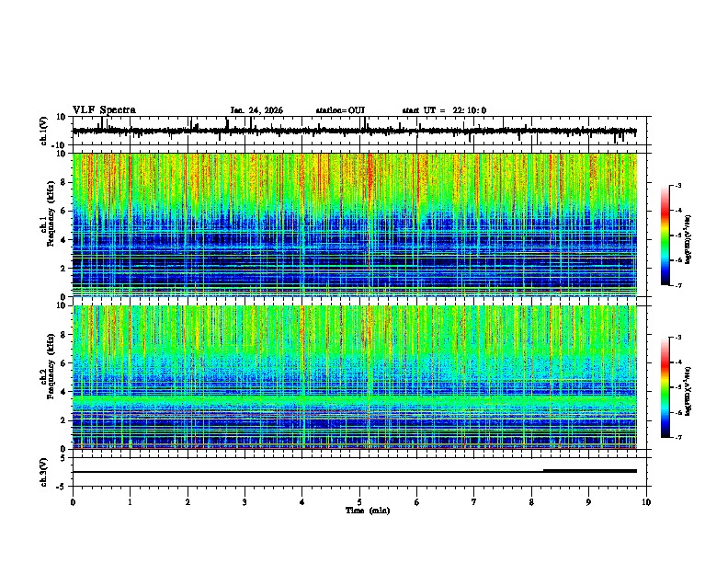Click the 'station=OUJ' header label
728x563 pixels.
340,110
